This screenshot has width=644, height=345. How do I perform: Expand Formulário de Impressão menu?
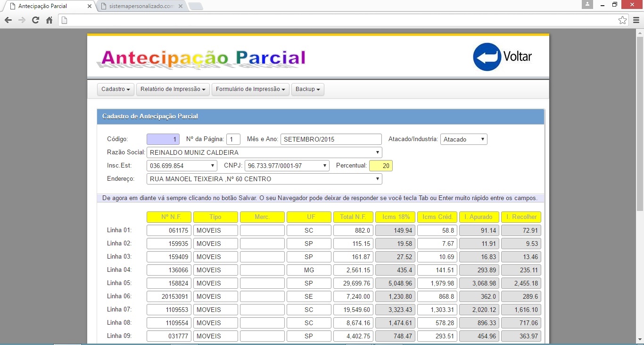pos(250,89)
